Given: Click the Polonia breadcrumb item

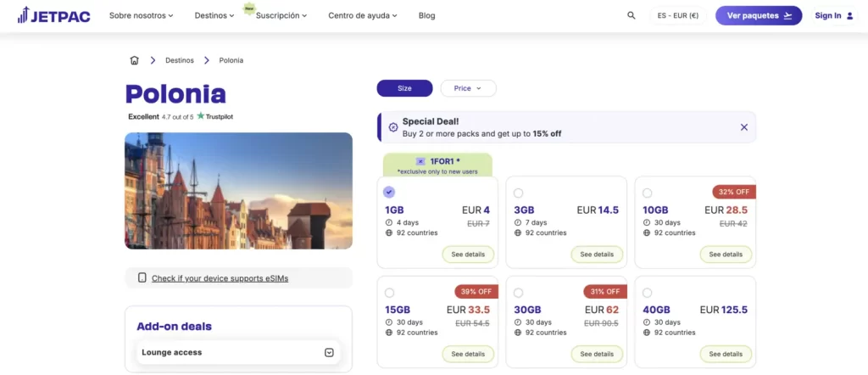Looking at the screenshot, I should [231, 60].
